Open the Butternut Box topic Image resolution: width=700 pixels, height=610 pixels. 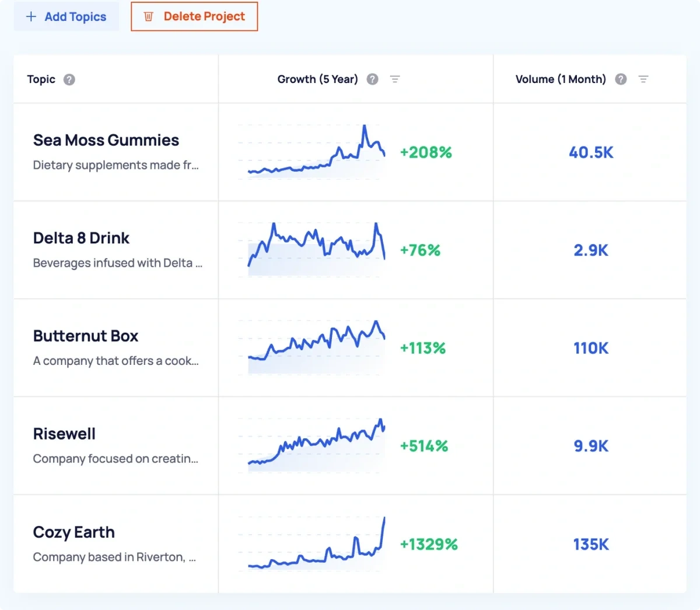coord(85,336)
